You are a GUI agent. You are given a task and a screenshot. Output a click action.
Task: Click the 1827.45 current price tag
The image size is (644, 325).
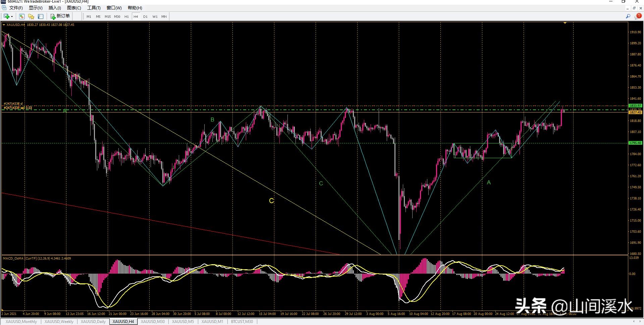click(635, 112)
